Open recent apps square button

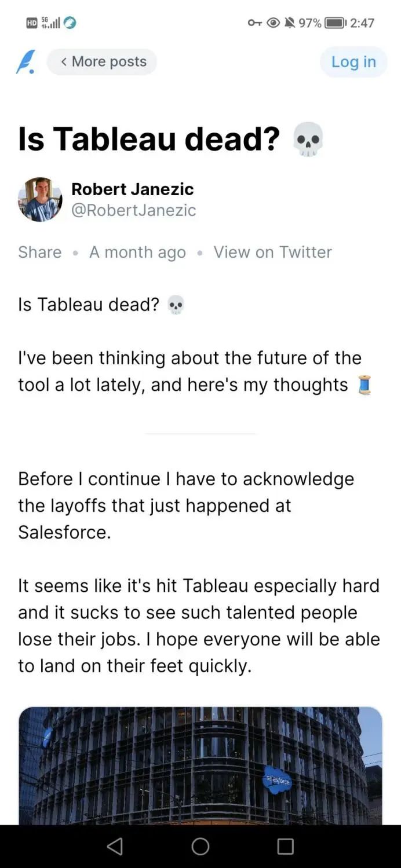point(285,847)
